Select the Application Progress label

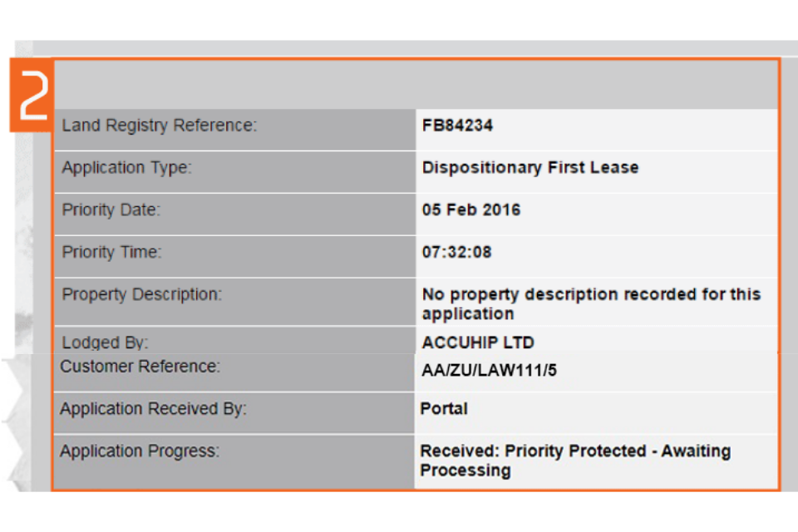tap(140, 451)
